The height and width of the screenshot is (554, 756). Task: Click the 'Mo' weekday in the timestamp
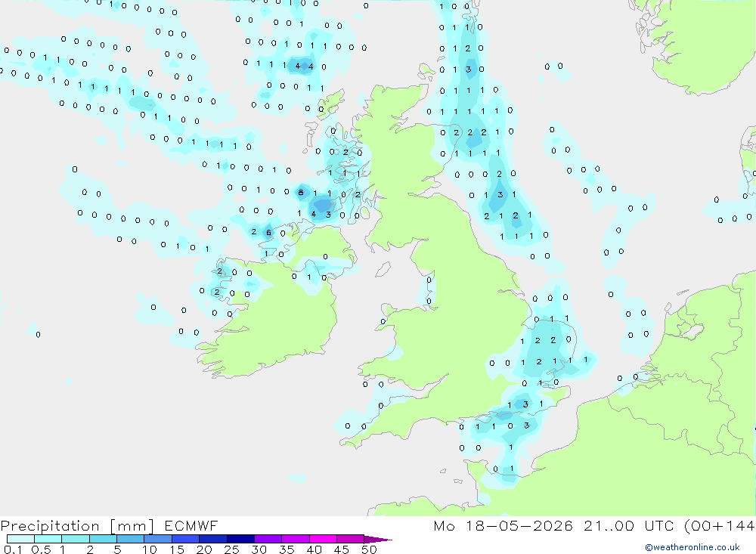point(444,525)
